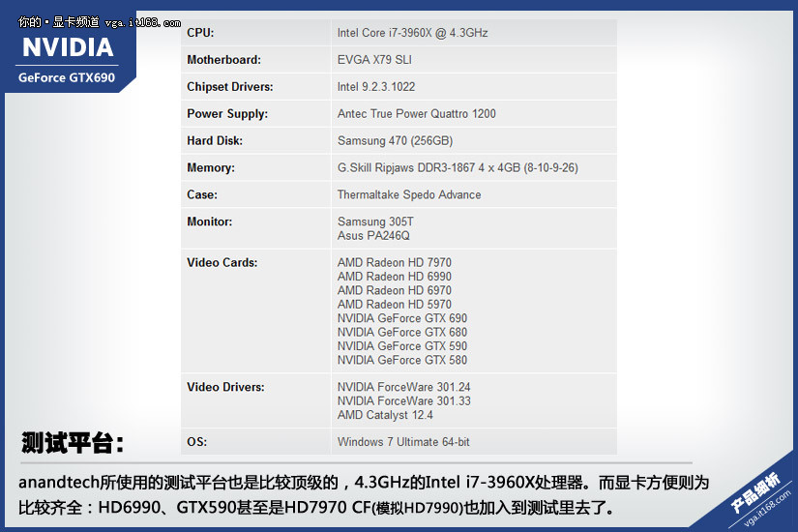Image resolution: width=798 pixels, height=532 pixels.
Task: Click the 'Chipset Drivers:' label
Action: click(x=230, y=86)
